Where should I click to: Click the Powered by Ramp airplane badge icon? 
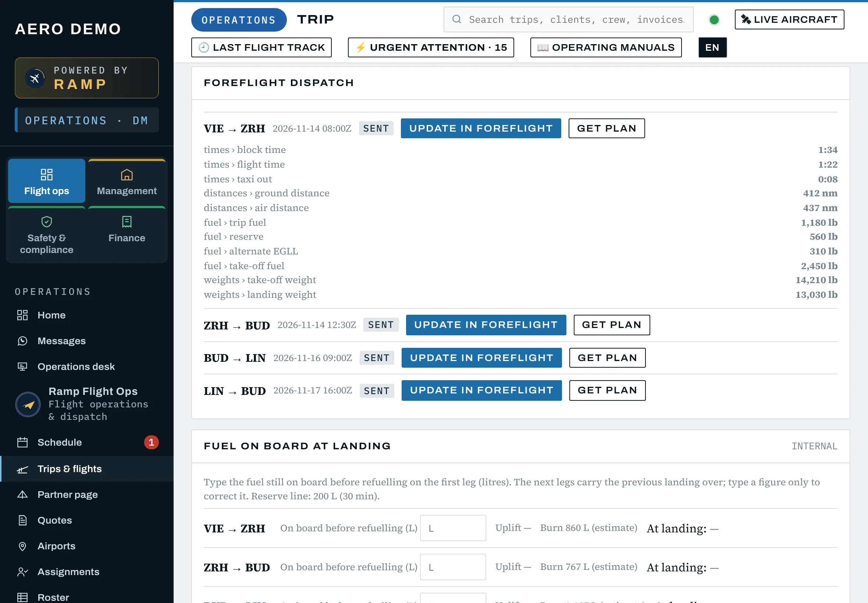[x=35, y=78]
